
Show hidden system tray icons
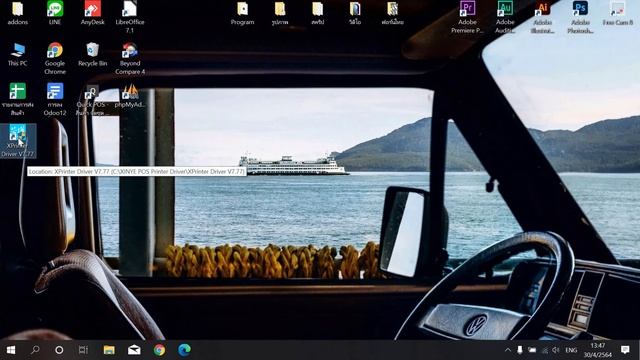click(507, 350)
